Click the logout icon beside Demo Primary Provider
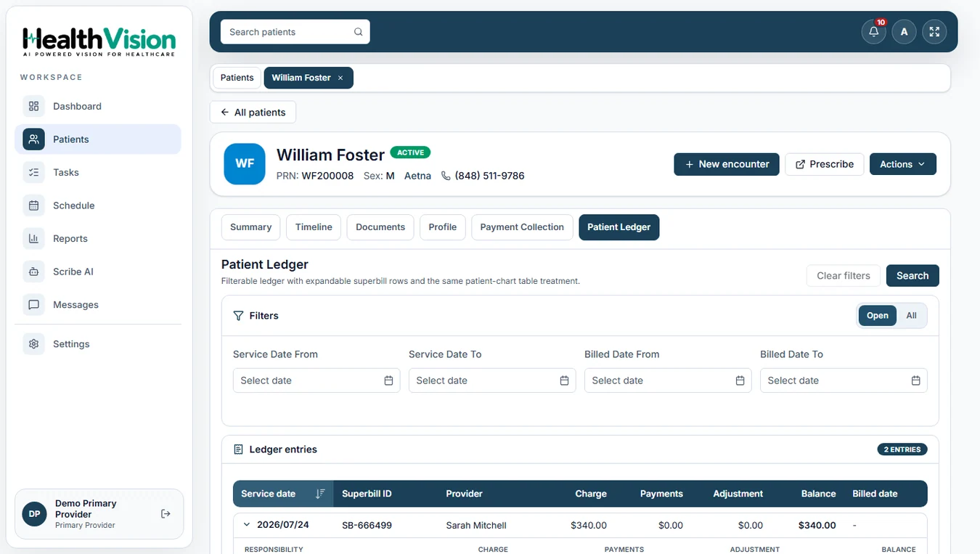 click(x=166, y=514)
